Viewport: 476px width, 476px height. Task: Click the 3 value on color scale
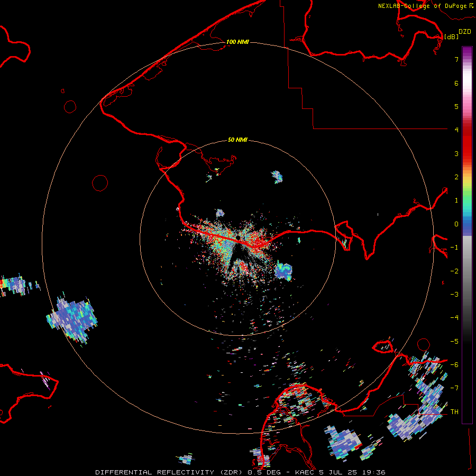(456, 153)
